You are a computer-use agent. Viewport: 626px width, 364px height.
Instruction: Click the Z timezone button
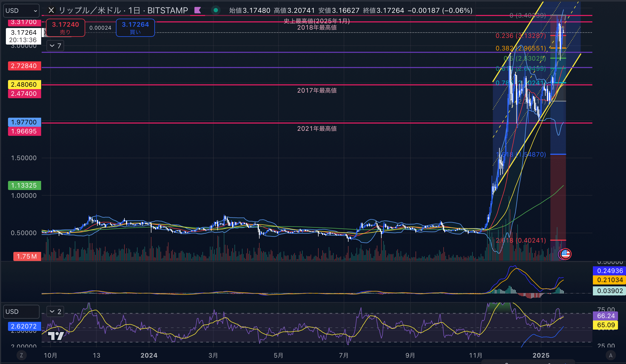[x=21, y=355]
